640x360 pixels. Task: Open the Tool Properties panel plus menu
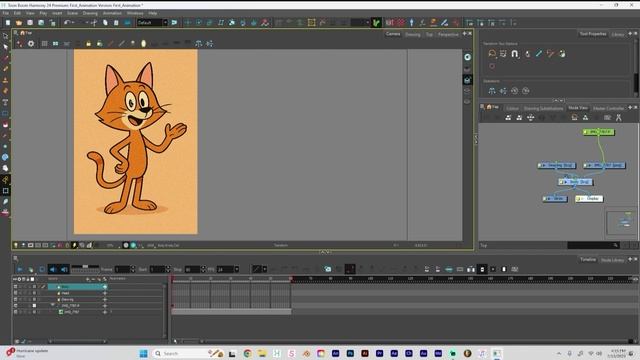point(630,33)
